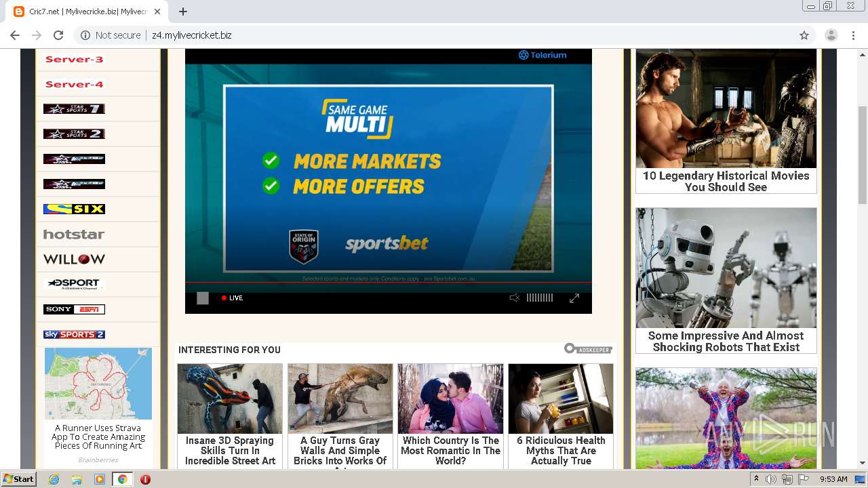868x488 pixels.
Task: Switch to Chrome taskbar button
Action: pyautogui.click(x=122, y=479)
